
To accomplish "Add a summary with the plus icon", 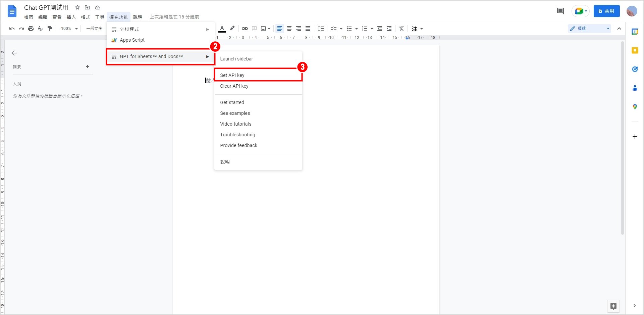I will 88,66.
